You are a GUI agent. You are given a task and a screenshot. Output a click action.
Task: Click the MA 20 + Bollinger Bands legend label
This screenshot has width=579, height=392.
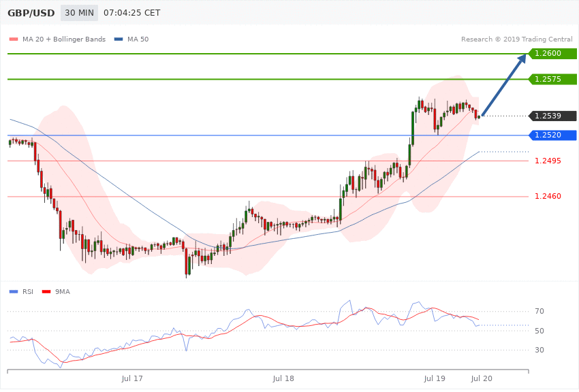tap(64, 39)
